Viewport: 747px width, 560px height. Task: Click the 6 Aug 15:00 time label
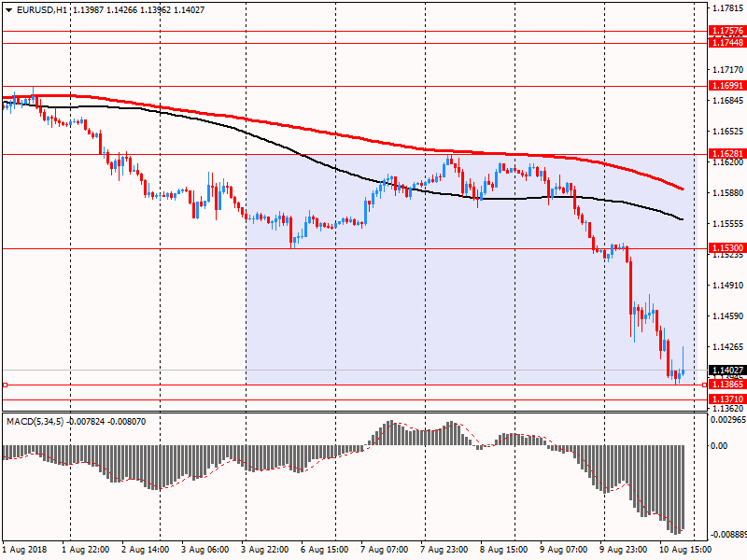324,550
